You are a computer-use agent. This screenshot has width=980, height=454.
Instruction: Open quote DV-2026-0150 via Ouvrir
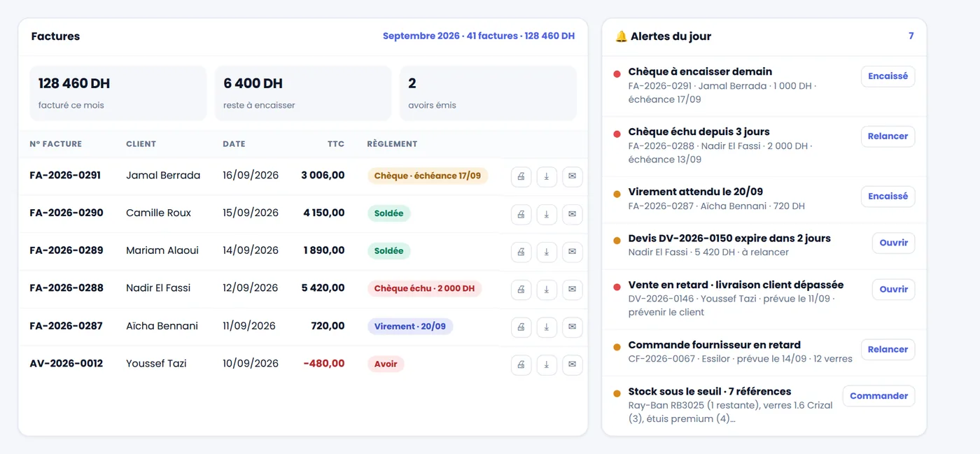point(893,243)
